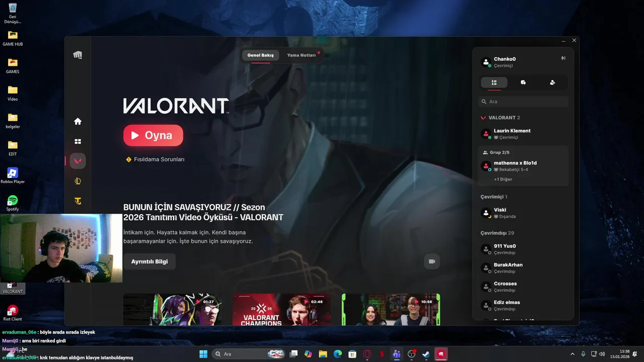
Task: Switch to the Yama Notları tab
Action: (x=301, y=55)
